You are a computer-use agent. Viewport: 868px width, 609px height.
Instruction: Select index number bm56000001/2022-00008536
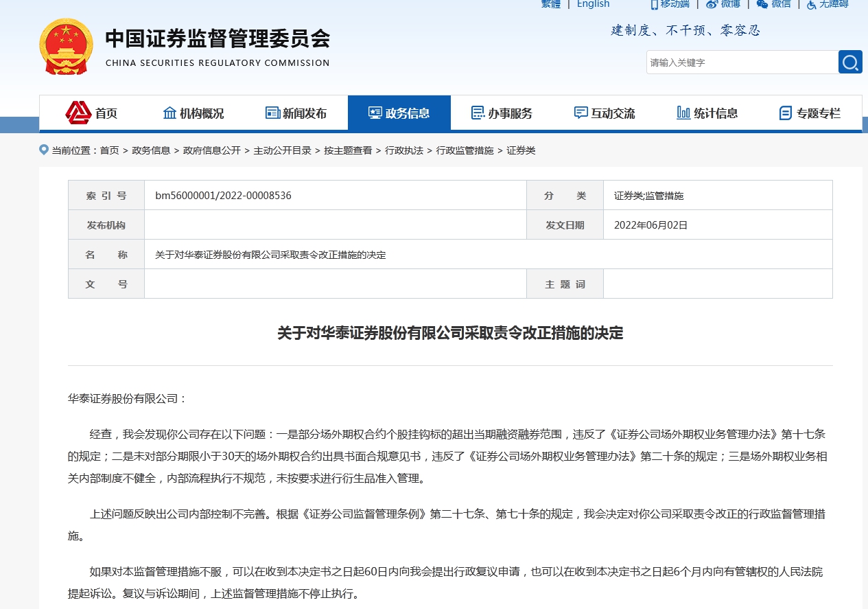coord(224,196)
